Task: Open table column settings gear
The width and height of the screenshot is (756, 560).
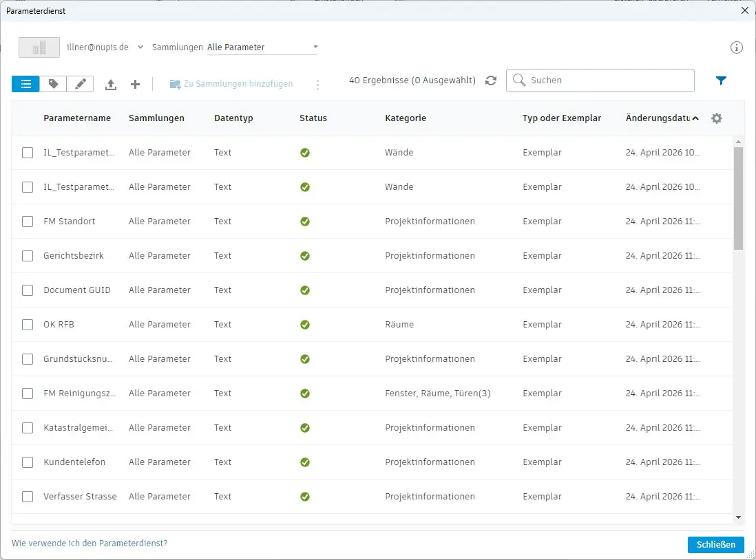Action: pyautogui.click(x=717, y=118)
